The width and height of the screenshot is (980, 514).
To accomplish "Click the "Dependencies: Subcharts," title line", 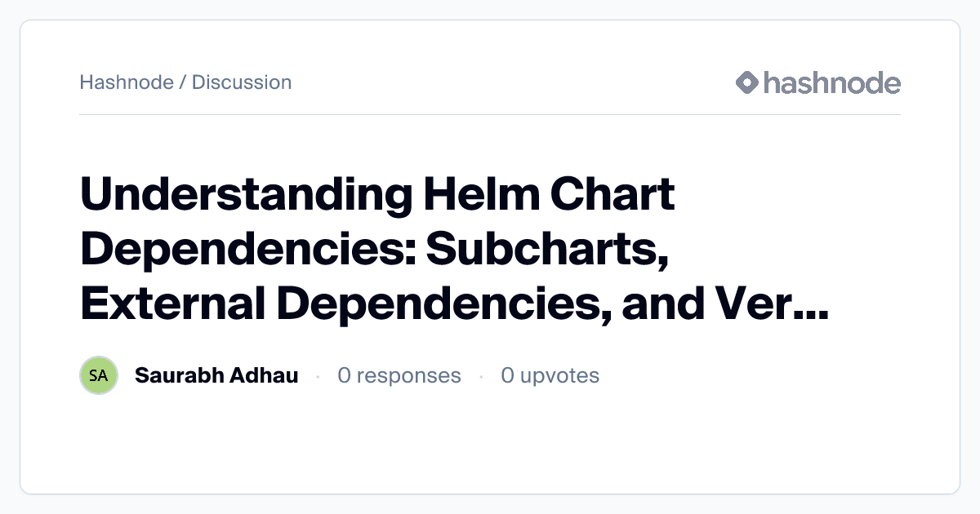I will pos(375,249).
